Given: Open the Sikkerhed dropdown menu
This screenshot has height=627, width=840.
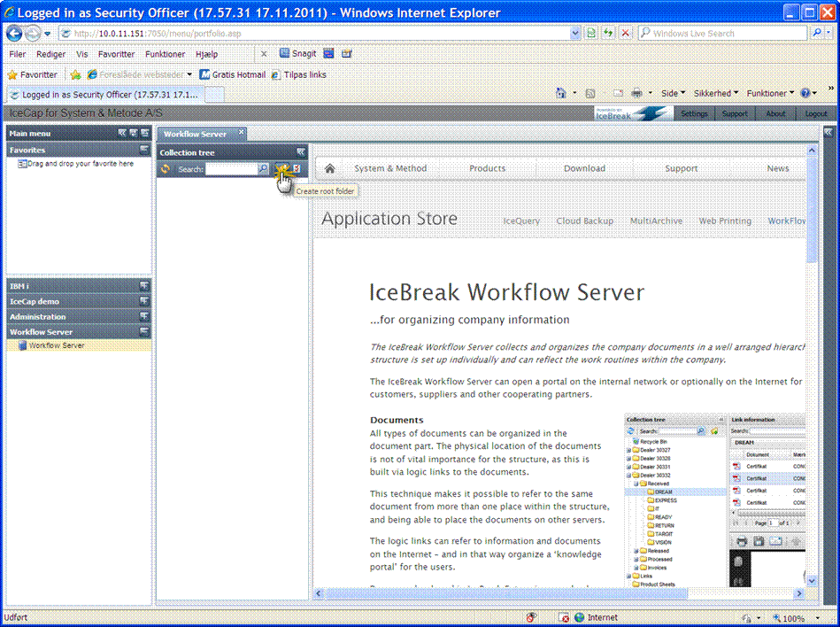Looking at the screenshot, I should click(x=716, y=93).
